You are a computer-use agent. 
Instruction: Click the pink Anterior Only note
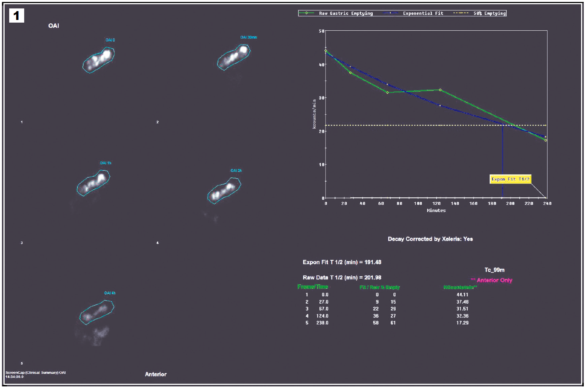click(x=492, y=280)
